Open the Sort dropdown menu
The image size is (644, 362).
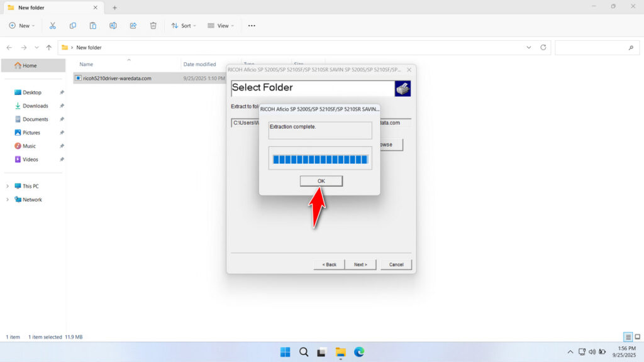pyautogui.click(x=184, y=25)
